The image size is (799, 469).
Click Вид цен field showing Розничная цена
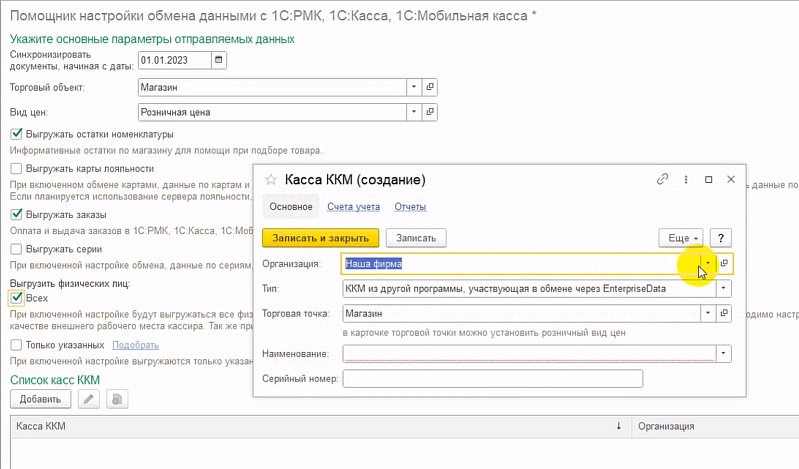pos(272,112)
